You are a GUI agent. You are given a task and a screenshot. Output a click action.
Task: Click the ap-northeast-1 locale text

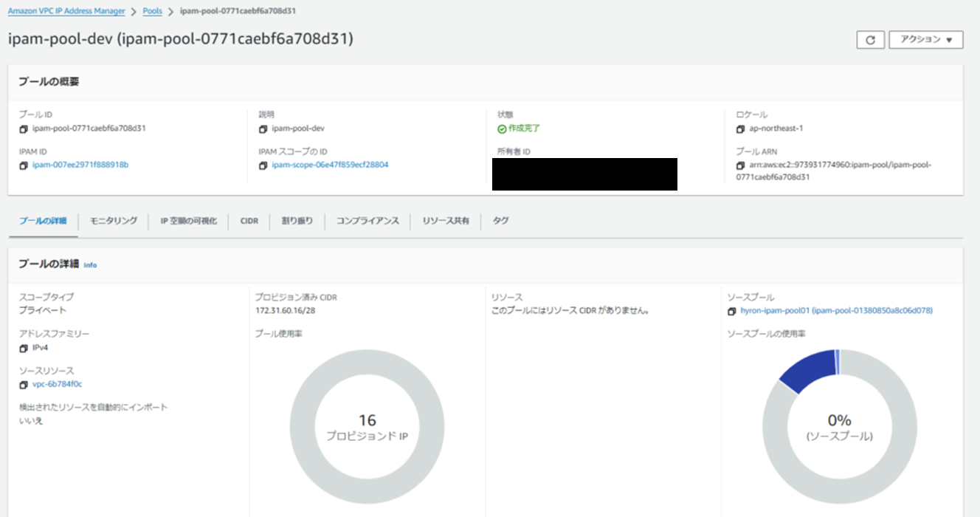point(776,129)
